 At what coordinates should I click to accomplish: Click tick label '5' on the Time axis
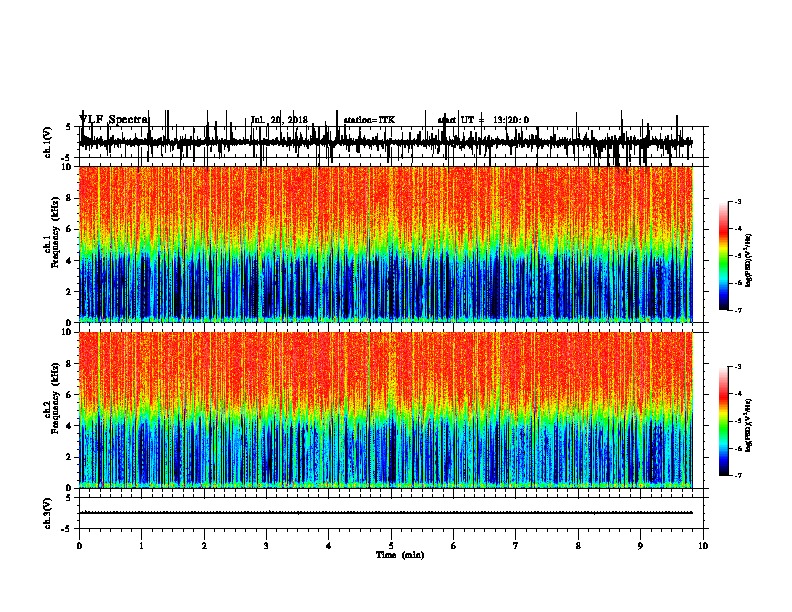pos(391,545)
